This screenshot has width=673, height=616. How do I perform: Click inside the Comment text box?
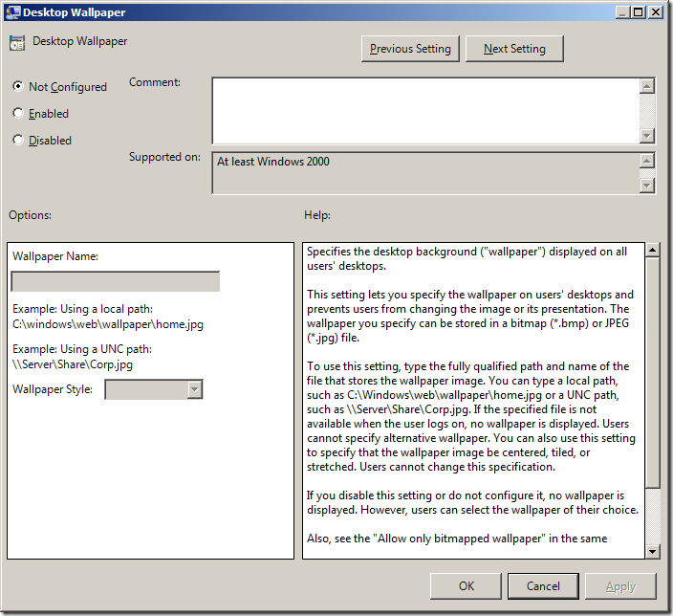[424, 111]
